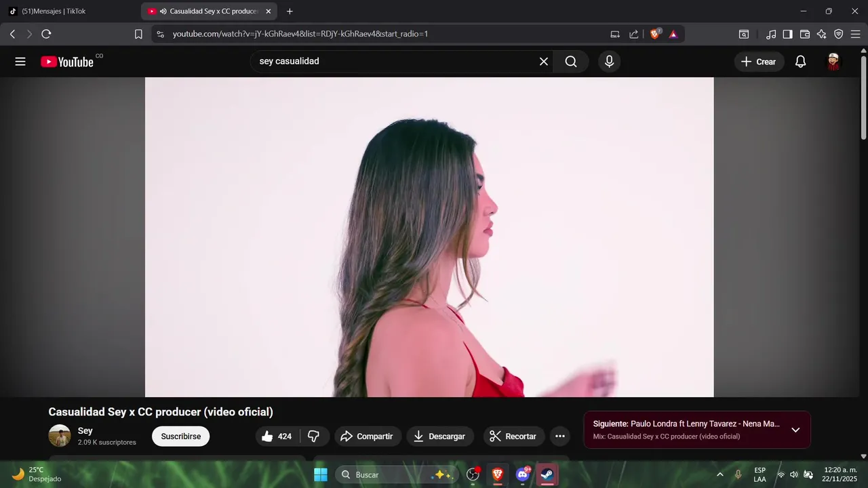Bookmark this page in Brave

coord(138,34)
